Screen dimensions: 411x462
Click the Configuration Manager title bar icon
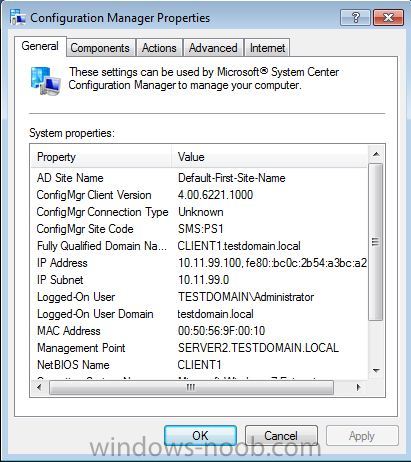pos(17,17)
